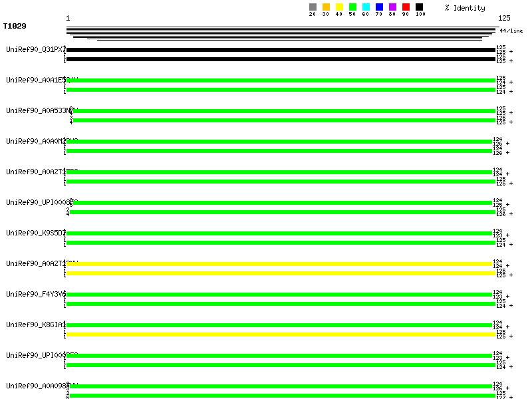Image resolution: width=532 pixels, height=399 pixels.
Task: Click the yellow alignment bar for UniRef90_K8GIA1
Action: pos(279,334)
